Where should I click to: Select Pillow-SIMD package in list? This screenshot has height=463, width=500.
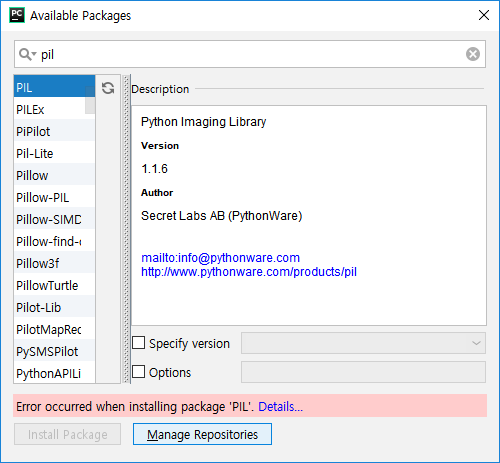click(x=54, y=218)
